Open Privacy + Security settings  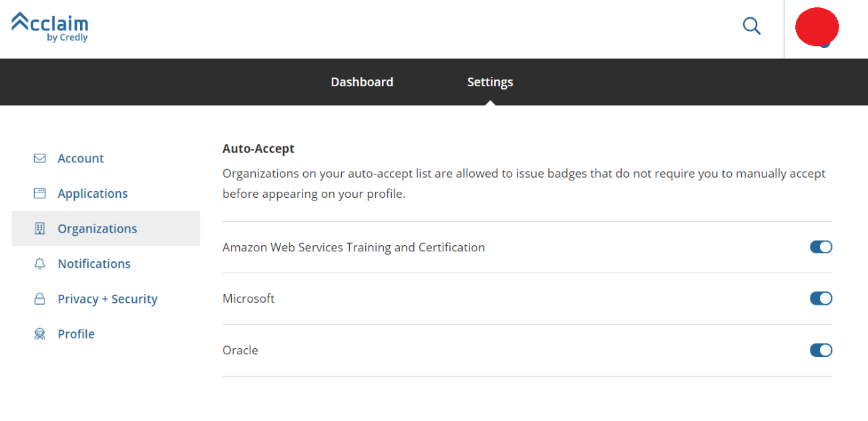point(107,299)
